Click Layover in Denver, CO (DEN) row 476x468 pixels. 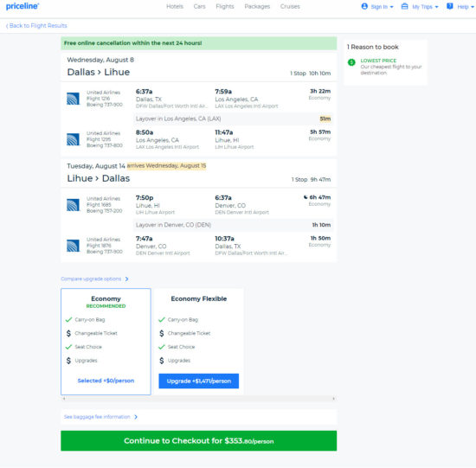click(x=233, y=225)
